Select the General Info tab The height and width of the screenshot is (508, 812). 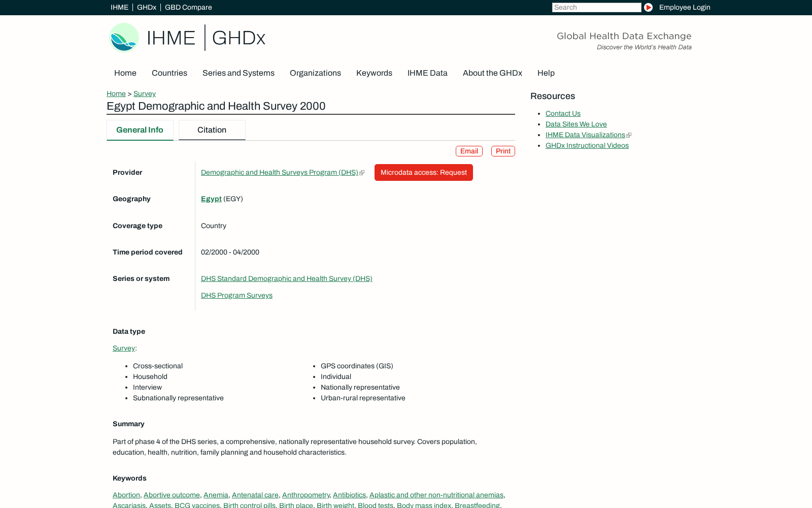point(140,130)
